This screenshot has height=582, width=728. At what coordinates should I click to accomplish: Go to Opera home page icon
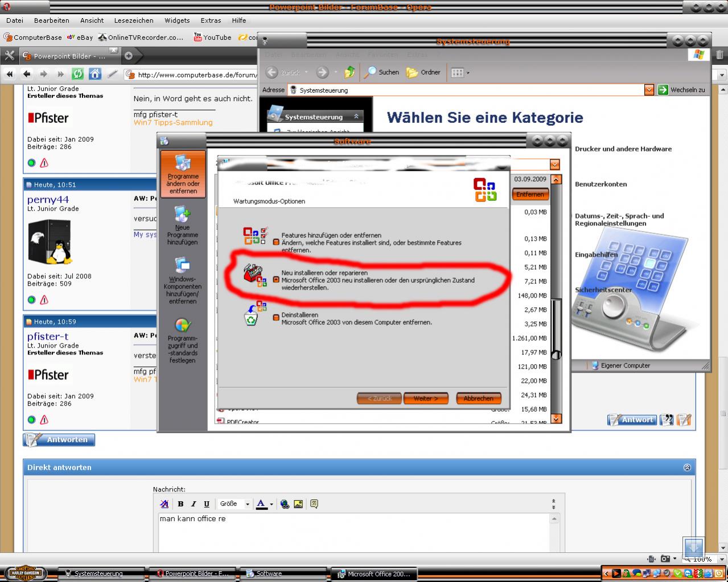(x=95, y=74)
